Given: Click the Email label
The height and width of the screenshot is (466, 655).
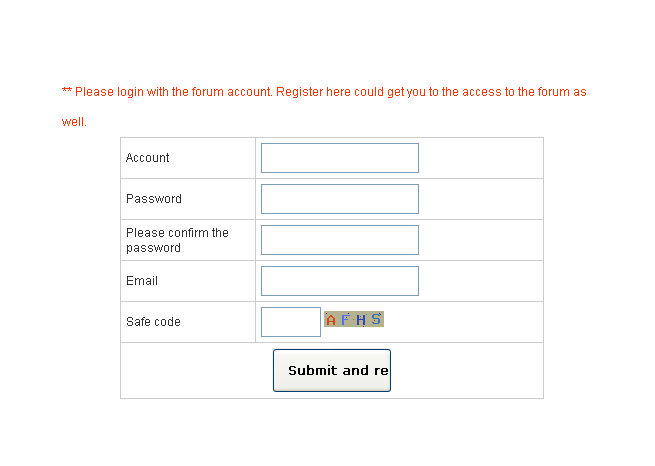Looking at the screenshot, I should click(x=142, y=281).
